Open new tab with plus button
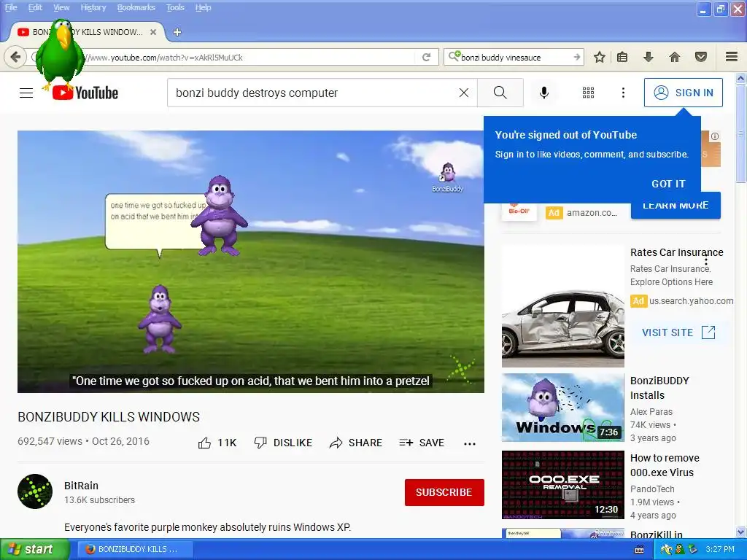Screen dimensions: 747x560 [x=177, y=32]
